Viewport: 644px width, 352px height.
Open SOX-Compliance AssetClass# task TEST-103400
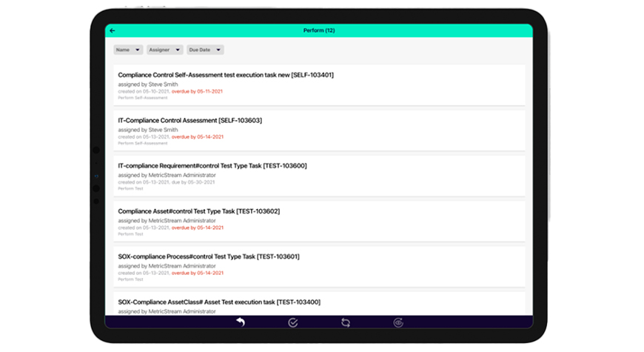(x=319, y=304)
